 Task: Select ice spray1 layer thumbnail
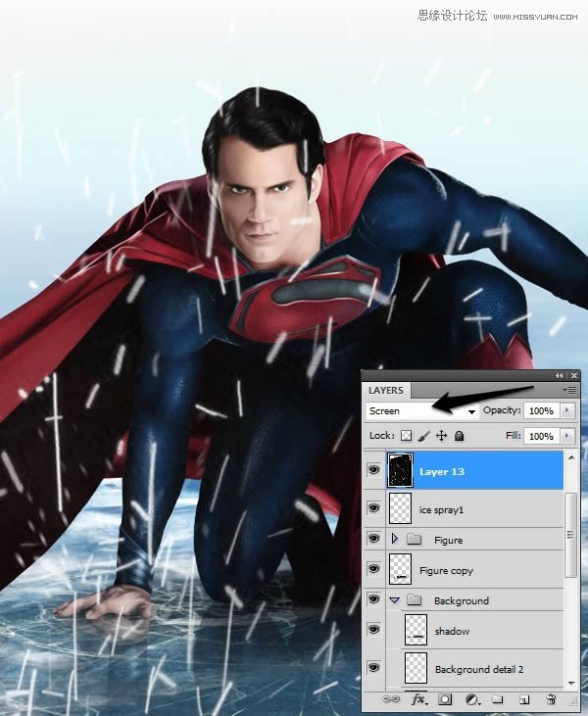click(x=400, y=508)
